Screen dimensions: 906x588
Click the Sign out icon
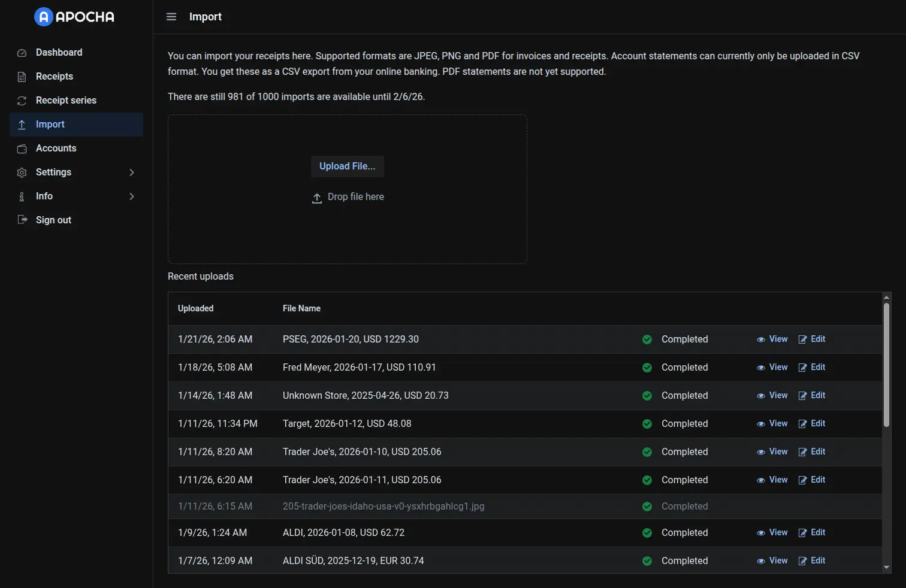(x=22, y=220)
